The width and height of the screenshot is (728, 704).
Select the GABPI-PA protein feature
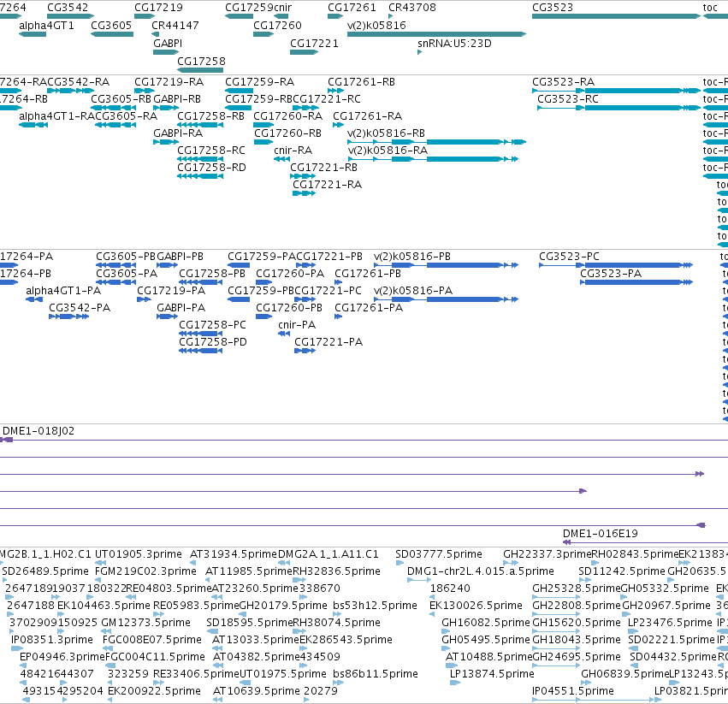pyautogui.click(x=167, y=317)
